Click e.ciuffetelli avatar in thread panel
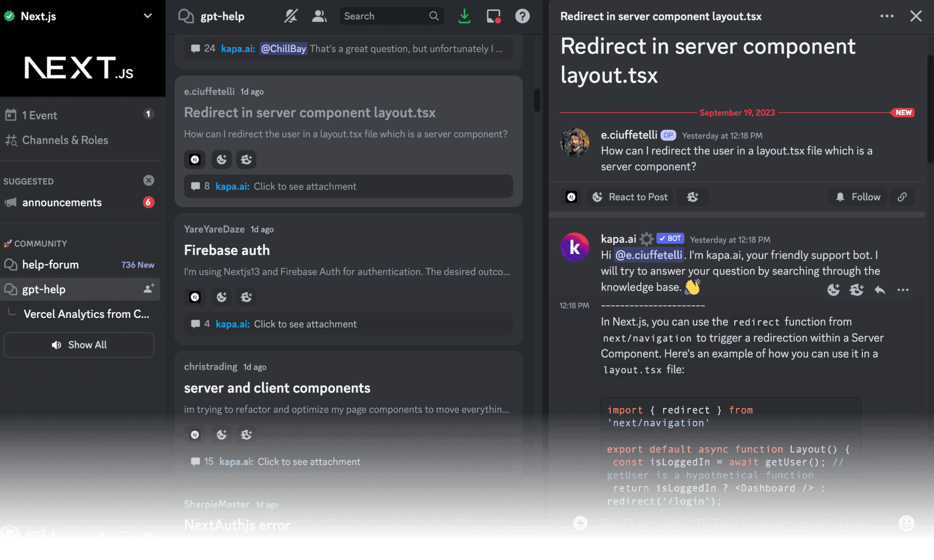The height and width of the screenshot is (560, 934). [574, 143]
